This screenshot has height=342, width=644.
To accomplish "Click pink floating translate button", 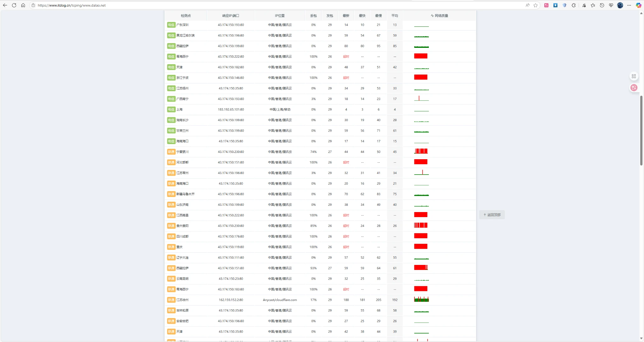I will [x=634, y=88].
